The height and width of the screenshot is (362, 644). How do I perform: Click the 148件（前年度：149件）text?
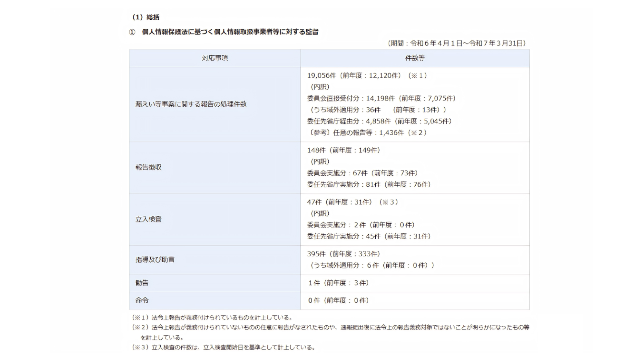pos(343,150)
